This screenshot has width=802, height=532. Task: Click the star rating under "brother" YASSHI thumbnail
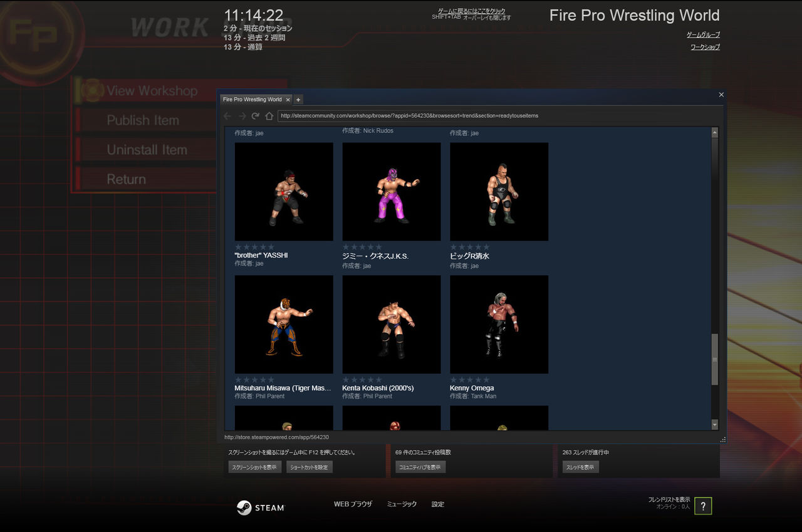tap(254, 247)
